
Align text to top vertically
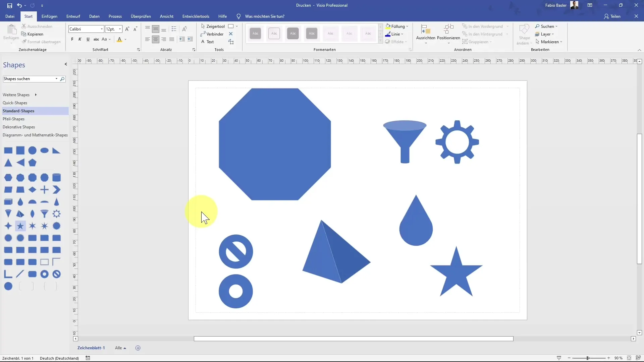pos(148,29)
